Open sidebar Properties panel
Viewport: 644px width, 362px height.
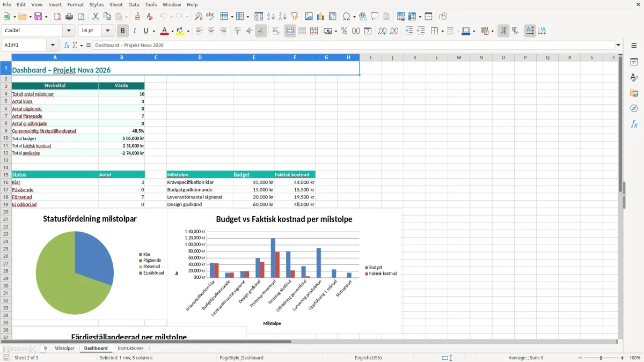[634, 62]
